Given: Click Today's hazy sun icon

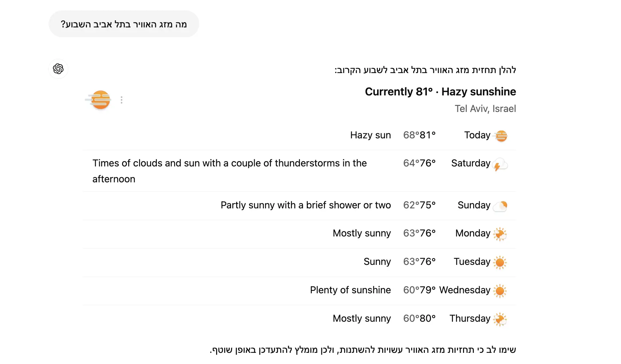Looking at the screenshot, I should point(501,136).
